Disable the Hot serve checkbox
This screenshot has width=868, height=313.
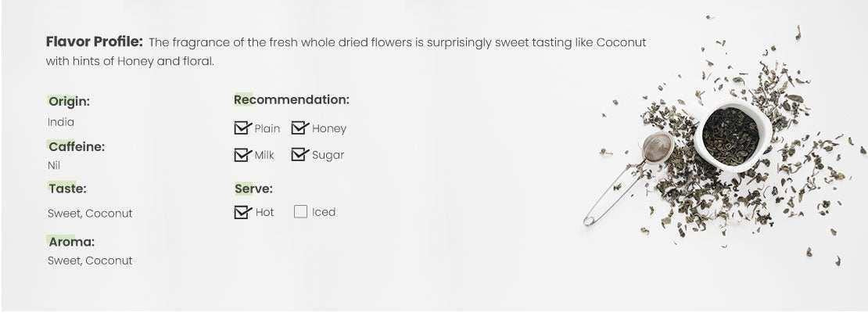tap(242, 212)
